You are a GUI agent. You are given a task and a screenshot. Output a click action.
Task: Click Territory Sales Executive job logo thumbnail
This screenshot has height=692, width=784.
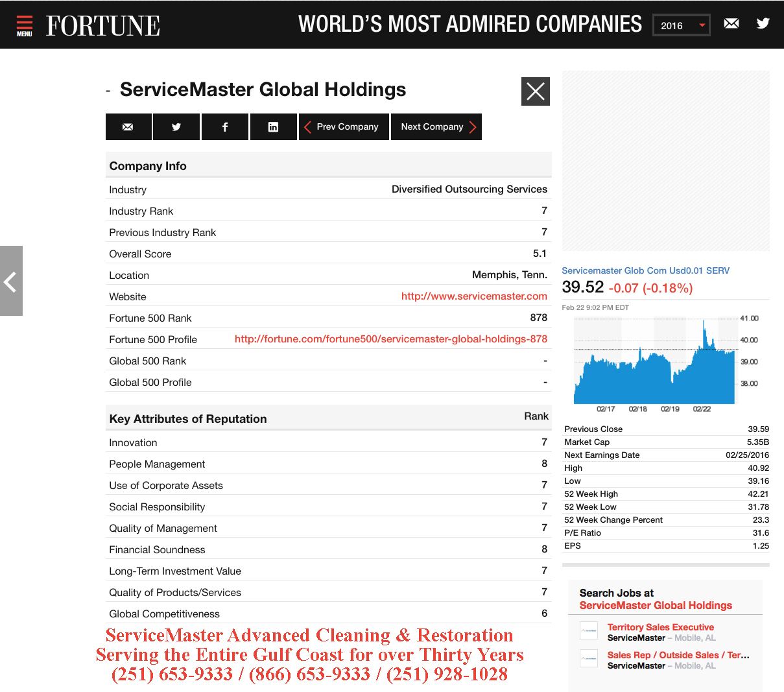point(589,630)
